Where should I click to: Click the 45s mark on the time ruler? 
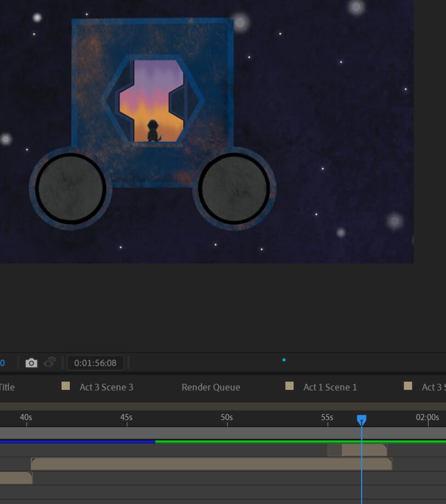[127, 418]
